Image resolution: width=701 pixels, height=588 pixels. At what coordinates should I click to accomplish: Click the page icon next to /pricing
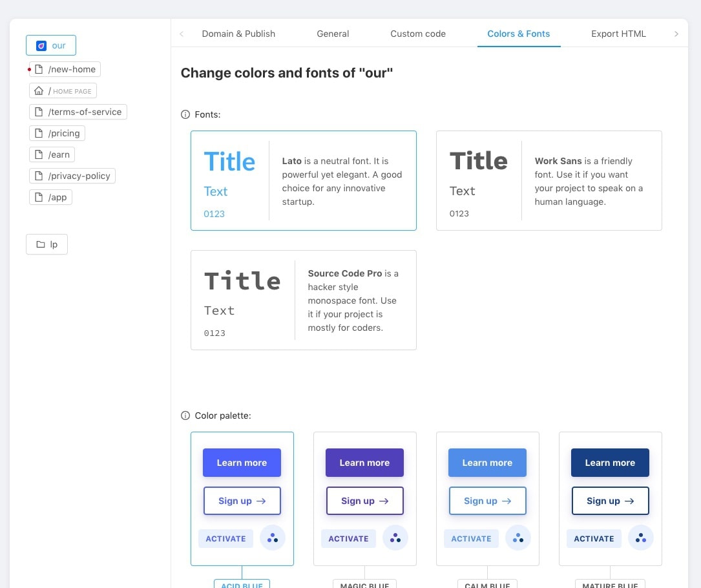(x=39, y=134)
